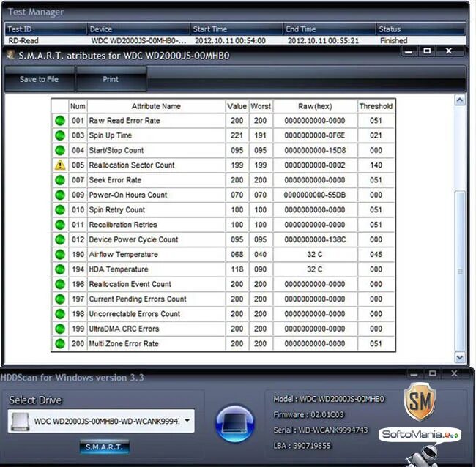The width and height of the screenshot is (476, 467).
Task: Click the green status icon for Raw Read Error Rate
Action: (x=60, y=121)
